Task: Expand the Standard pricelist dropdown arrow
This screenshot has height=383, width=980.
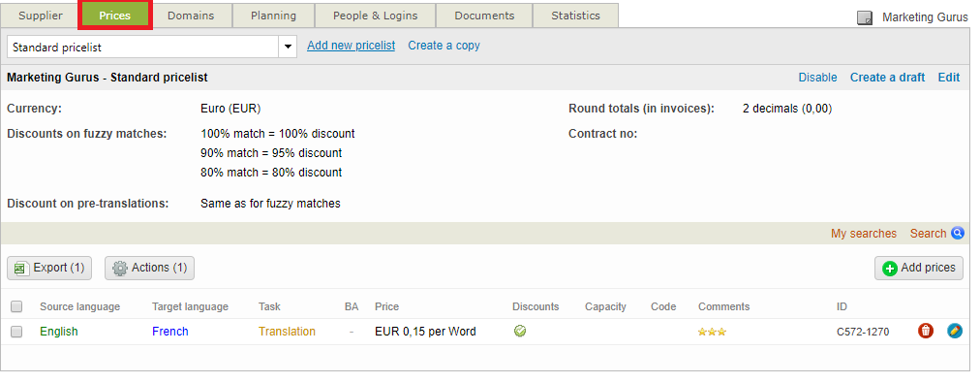Action: [x=289, y=47]
